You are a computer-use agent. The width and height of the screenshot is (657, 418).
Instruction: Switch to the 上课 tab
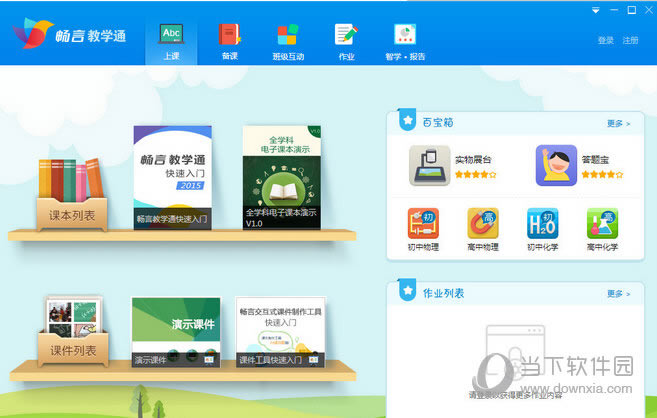(171, 40)
